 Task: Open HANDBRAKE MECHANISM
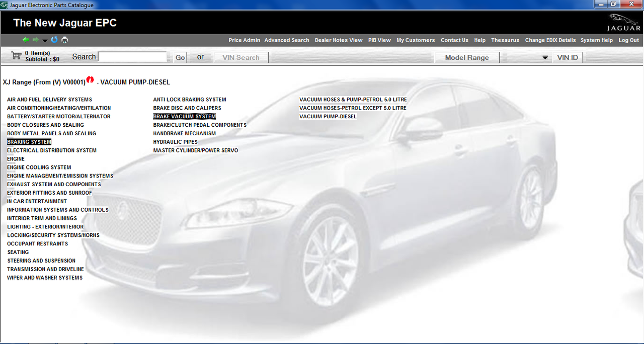185,134
